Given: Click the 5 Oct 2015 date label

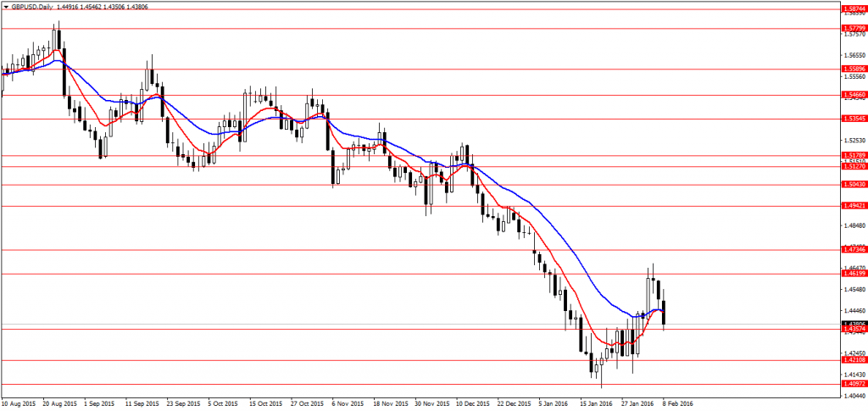Looking at the screenshot, I should click(224, 404).
